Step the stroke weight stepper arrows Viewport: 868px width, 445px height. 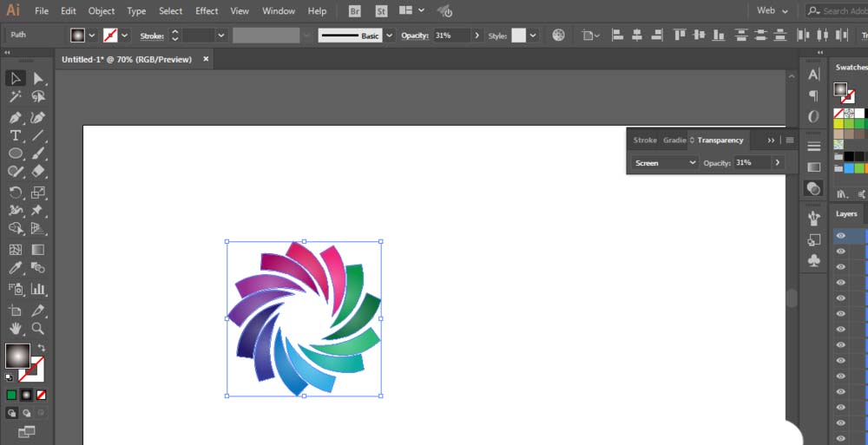click(x=175, y=36)
